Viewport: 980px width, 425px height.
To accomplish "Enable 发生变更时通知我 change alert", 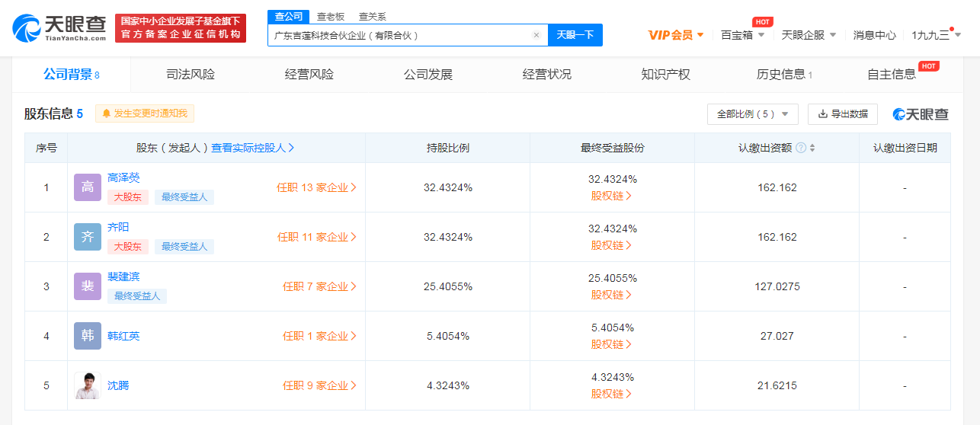I will coord(145,113).
